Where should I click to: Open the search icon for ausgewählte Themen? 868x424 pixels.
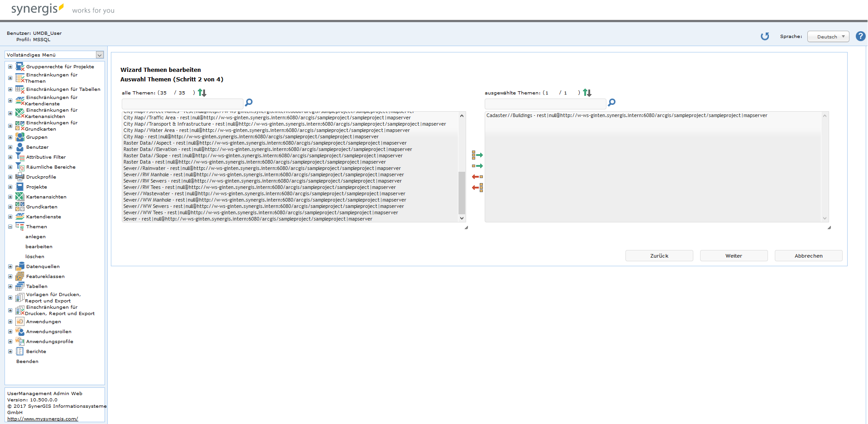tap(612, 103)
